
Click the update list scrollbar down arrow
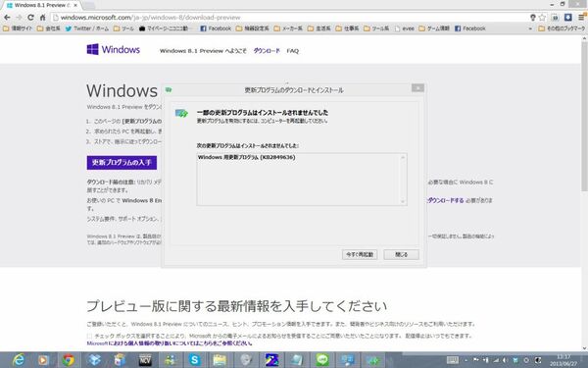[403, 201]
